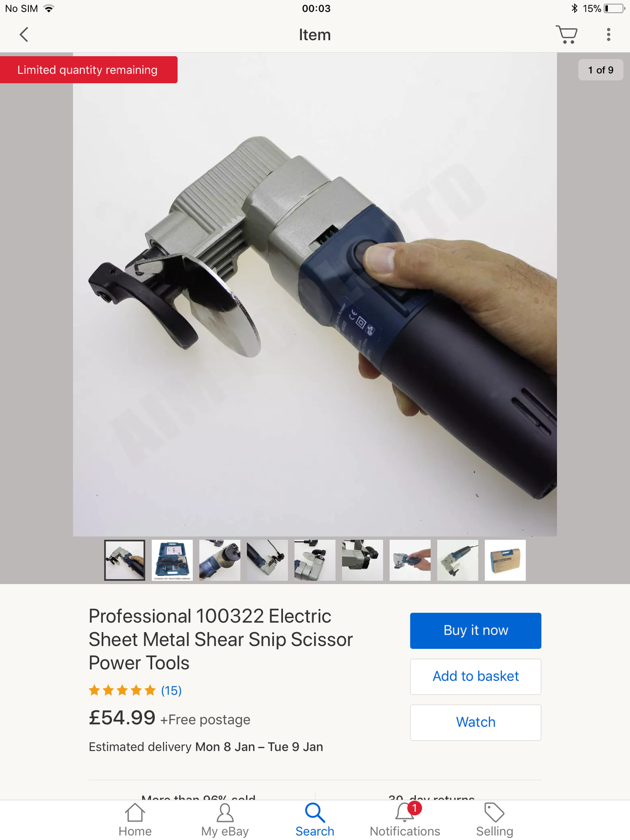Open the shopping cart icon
Screen dimensions: 630x840
point(566,35)
